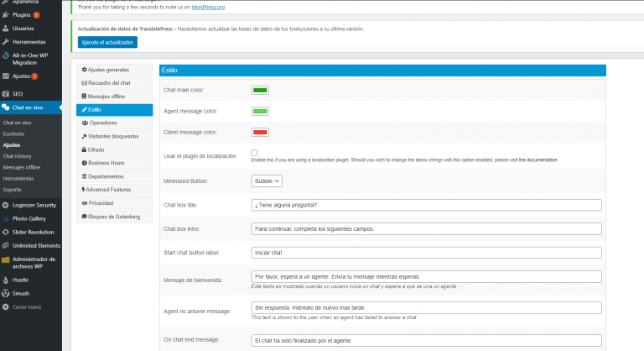Click the Plugins icon in sidebar
The height and width of the screenshot is (351, 644).
pos(6,15)
